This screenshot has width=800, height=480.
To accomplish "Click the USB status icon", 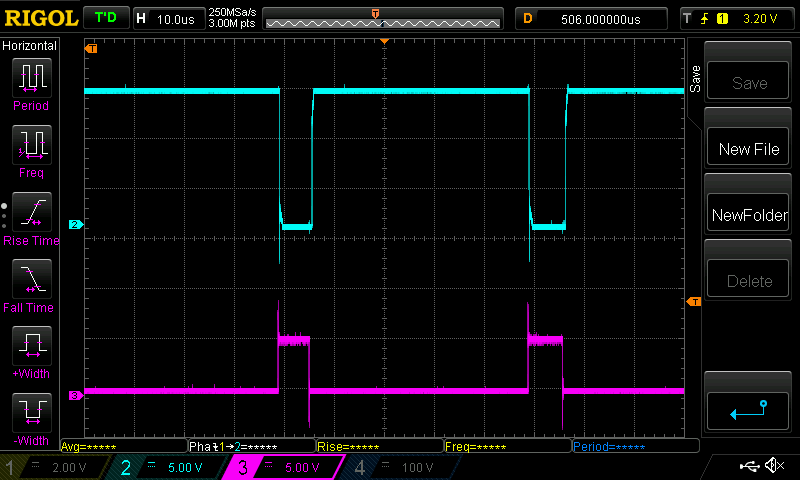I will (748, 466).
